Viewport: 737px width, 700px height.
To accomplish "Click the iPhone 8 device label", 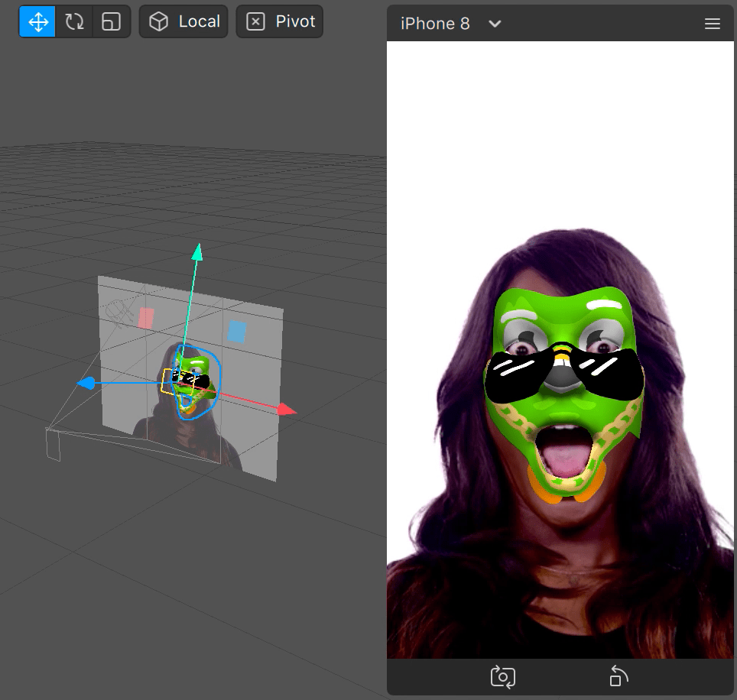I will [x=435, y=24].
